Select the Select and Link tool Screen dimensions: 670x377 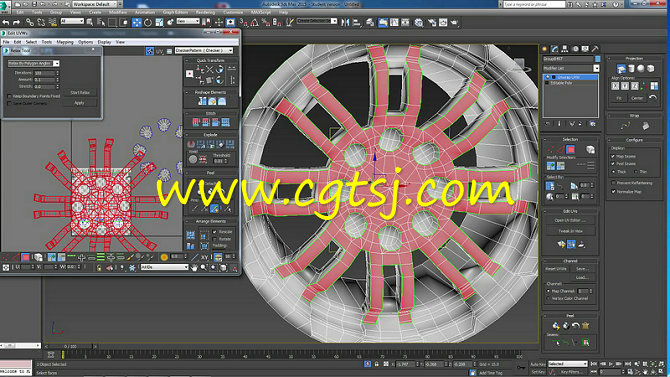pyautogui.click(x=29, y=22)
